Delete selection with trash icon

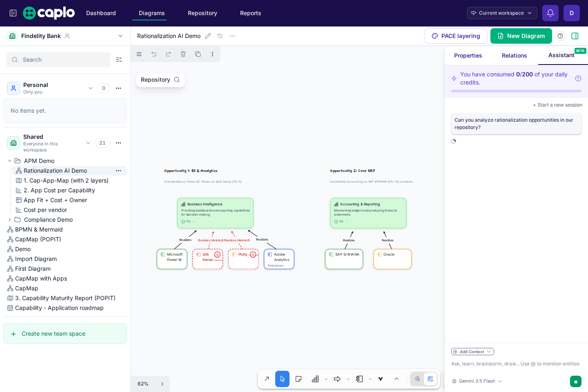point(183,54)
